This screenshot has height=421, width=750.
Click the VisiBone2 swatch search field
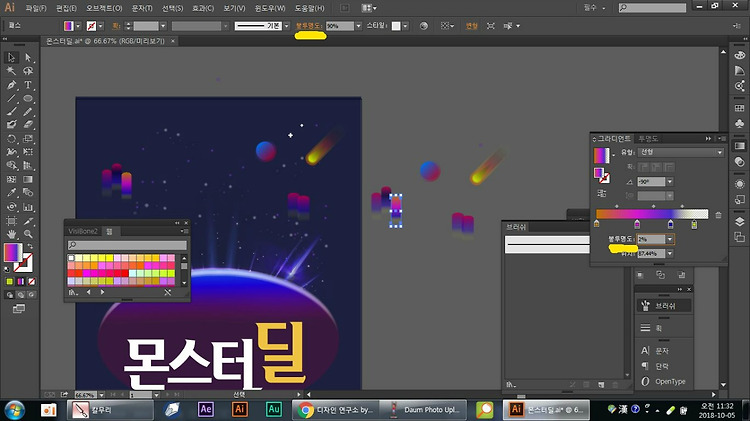(127, 245)
